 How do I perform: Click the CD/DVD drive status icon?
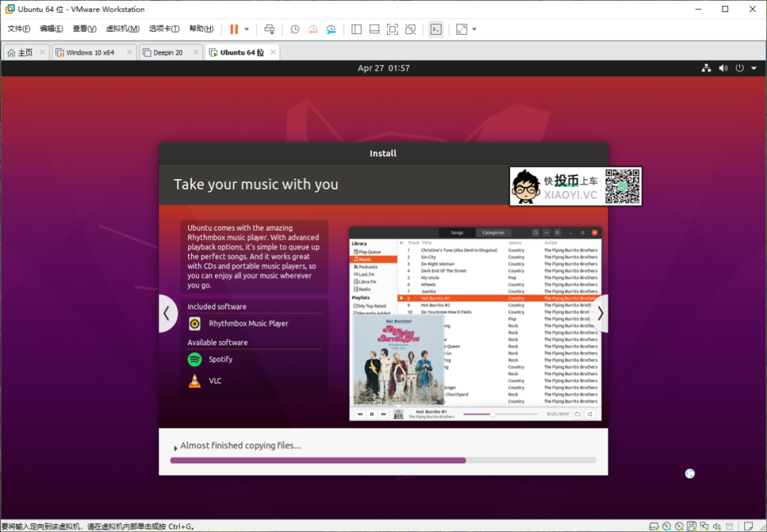point(668,526)
